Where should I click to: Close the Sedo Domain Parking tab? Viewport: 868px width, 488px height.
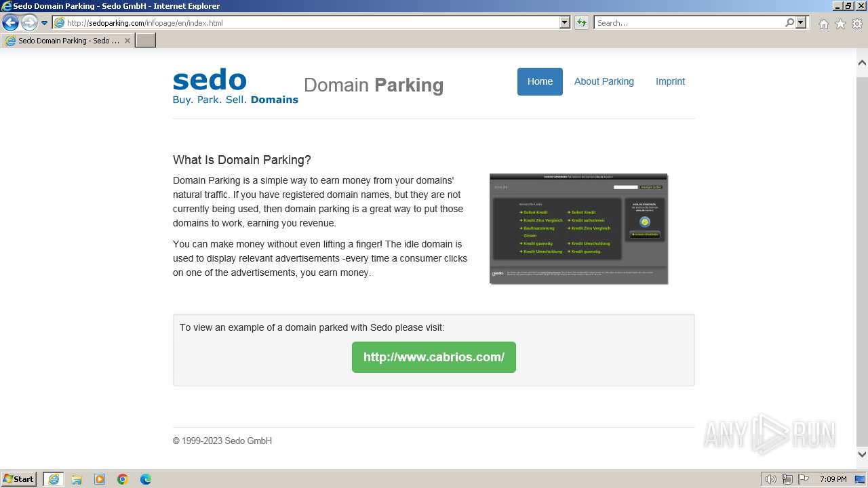click(127, 41)
